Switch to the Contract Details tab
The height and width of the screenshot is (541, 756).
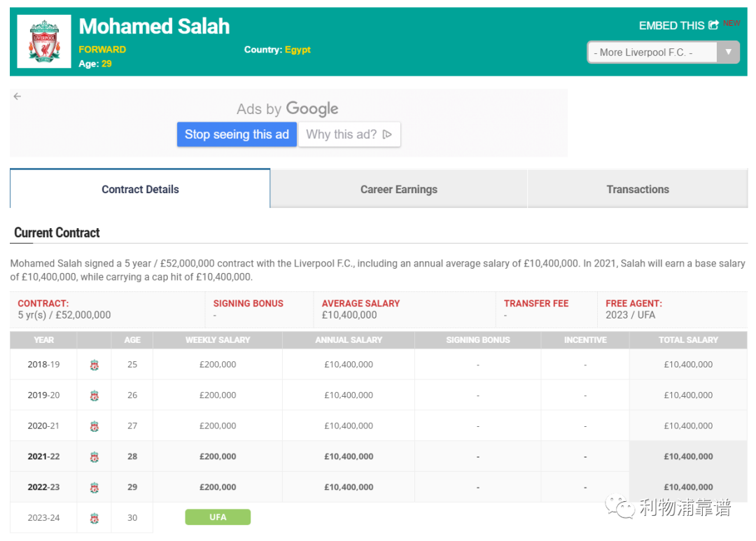pos(140,189)
